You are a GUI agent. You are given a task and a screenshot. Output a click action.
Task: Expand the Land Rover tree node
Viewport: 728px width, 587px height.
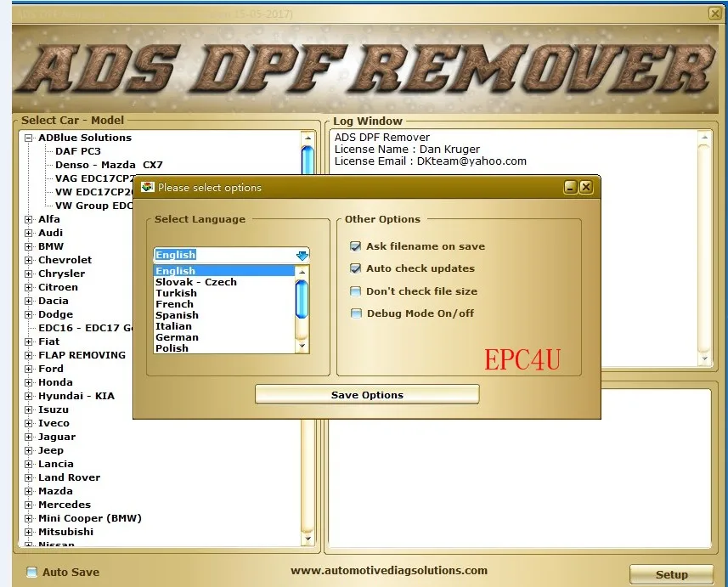(x=29, y=477)
